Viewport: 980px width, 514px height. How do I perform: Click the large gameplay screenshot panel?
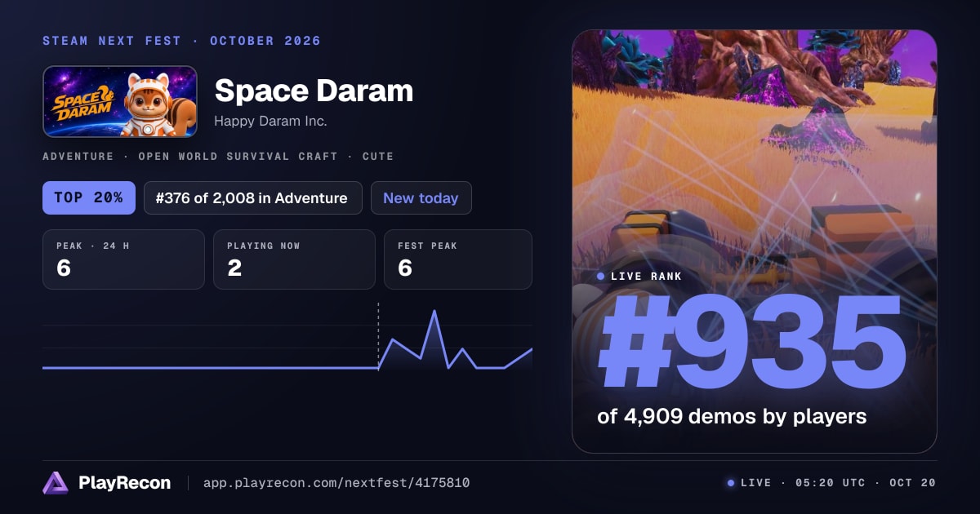click(754, 241)
